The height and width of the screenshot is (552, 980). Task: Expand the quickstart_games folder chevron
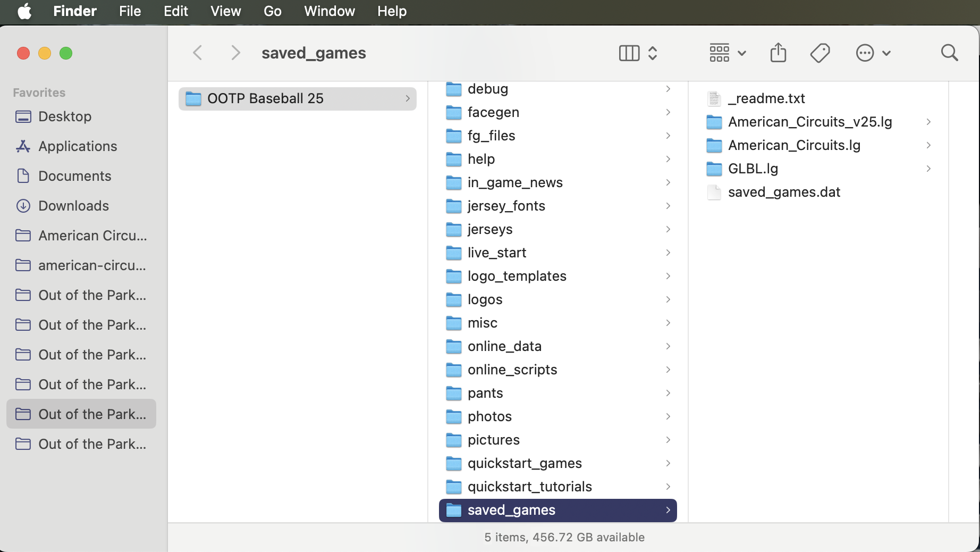668,463
